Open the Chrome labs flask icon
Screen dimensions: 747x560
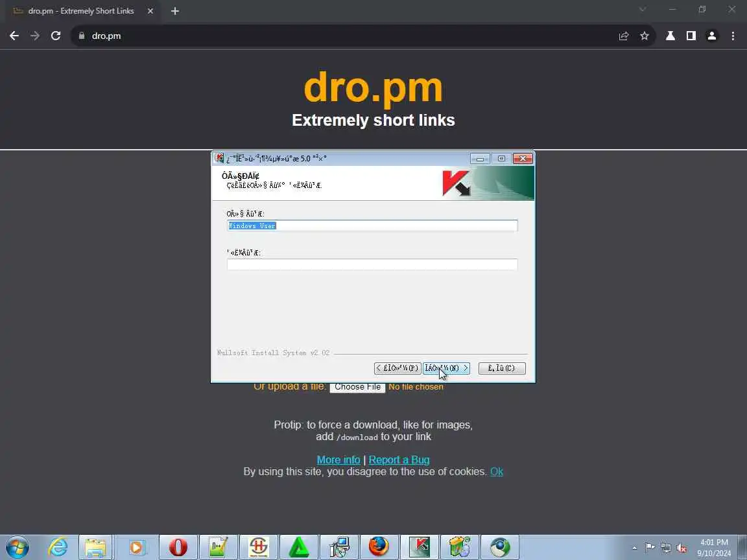tap(670, 36)
